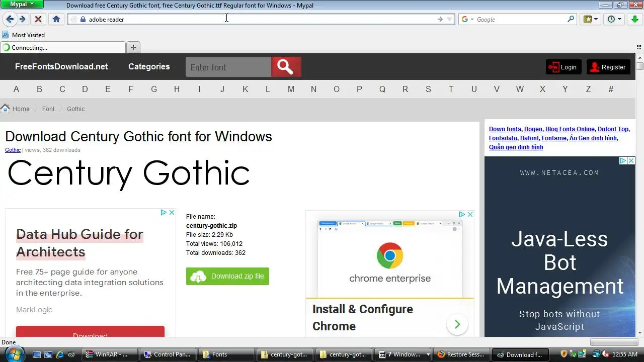Screen dimensions: 644x362
Task: Stop loading with the red X button
Action: 38,19
